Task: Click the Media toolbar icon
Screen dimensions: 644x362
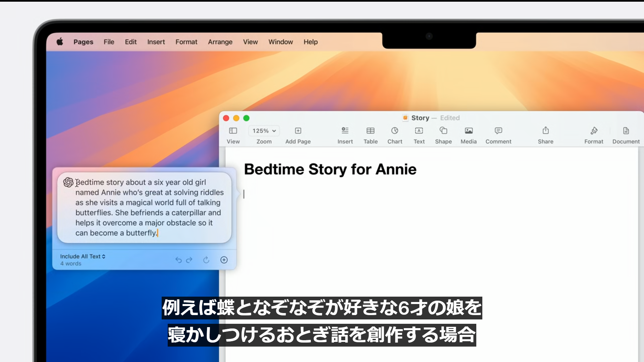Action: coord(469,131)
